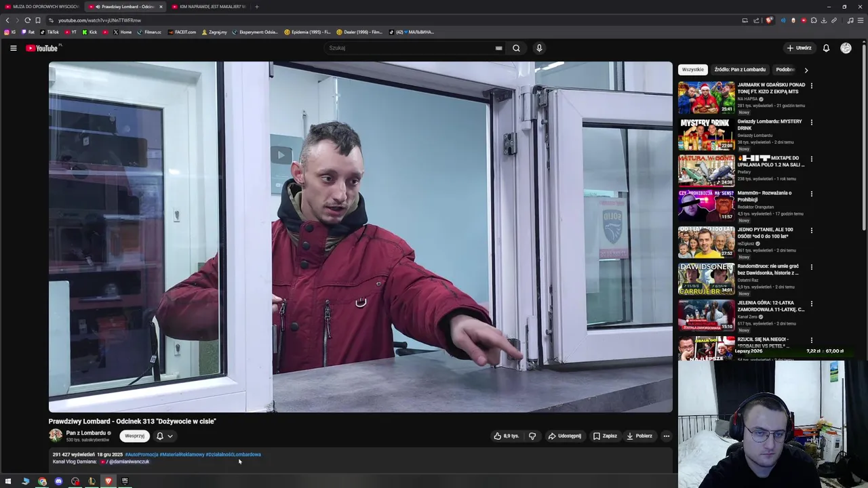Image resolution: width=868 pixels, height=488 pixels.
Task: Reload the page with the refresh icon
Action: [27, 20]
